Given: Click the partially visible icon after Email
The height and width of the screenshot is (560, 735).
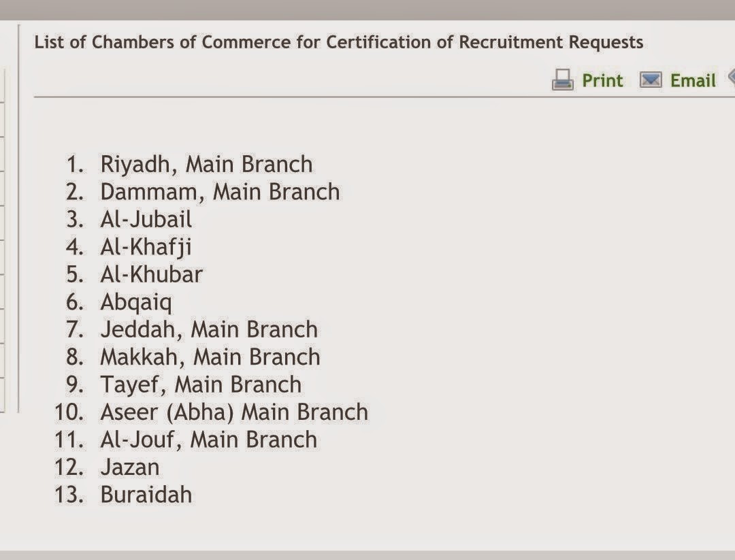Looking at the screenshot, I should pos(731,78).
